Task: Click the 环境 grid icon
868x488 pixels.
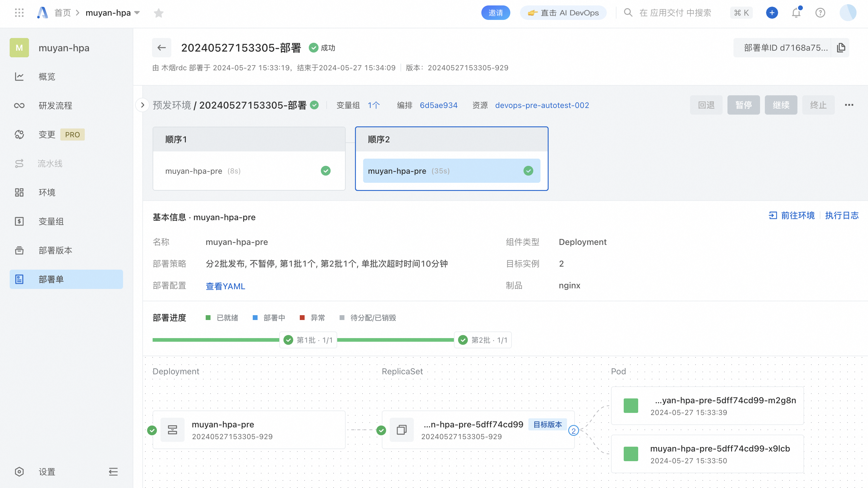Action: 19,192
